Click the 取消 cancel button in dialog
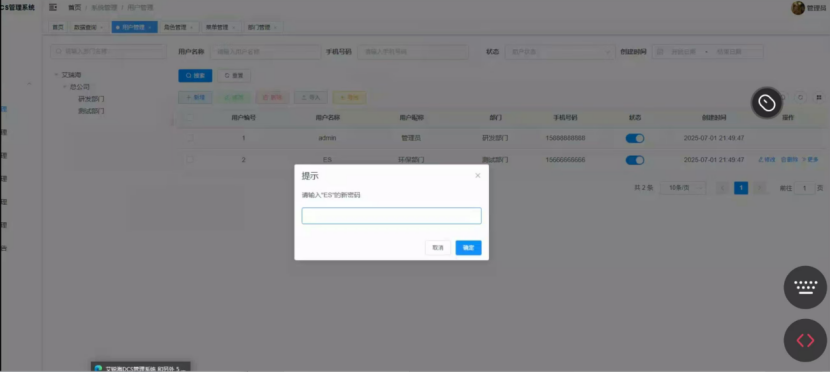This screenshot has width=830, height=372. (x=438, y=248)
